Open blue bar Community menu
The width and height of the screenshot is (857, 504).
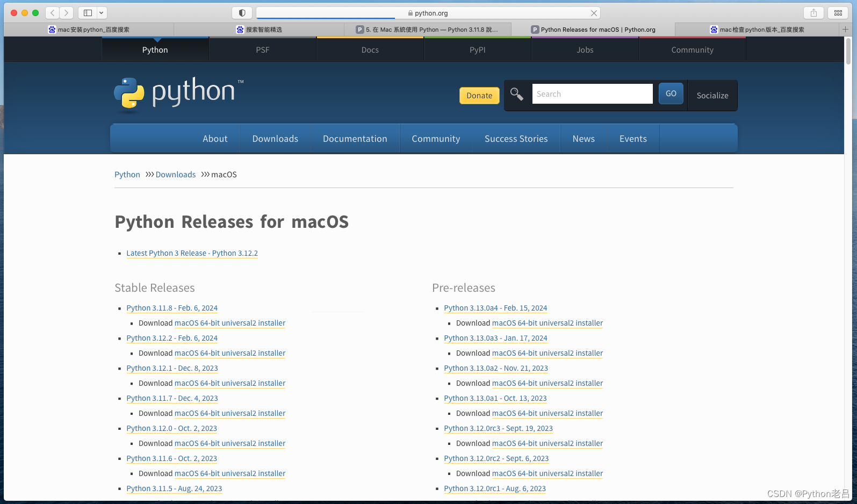tap(436, 139)
